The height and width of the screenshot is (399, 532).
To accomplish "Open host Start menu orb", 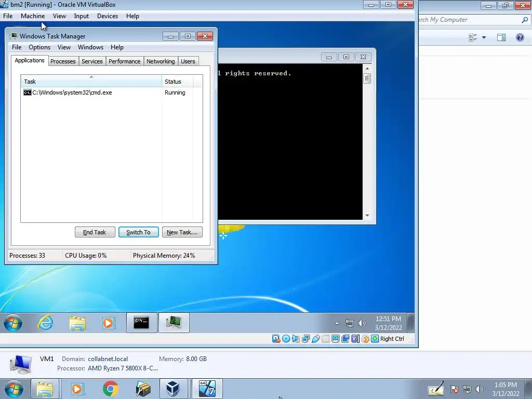I will (14, 389).
